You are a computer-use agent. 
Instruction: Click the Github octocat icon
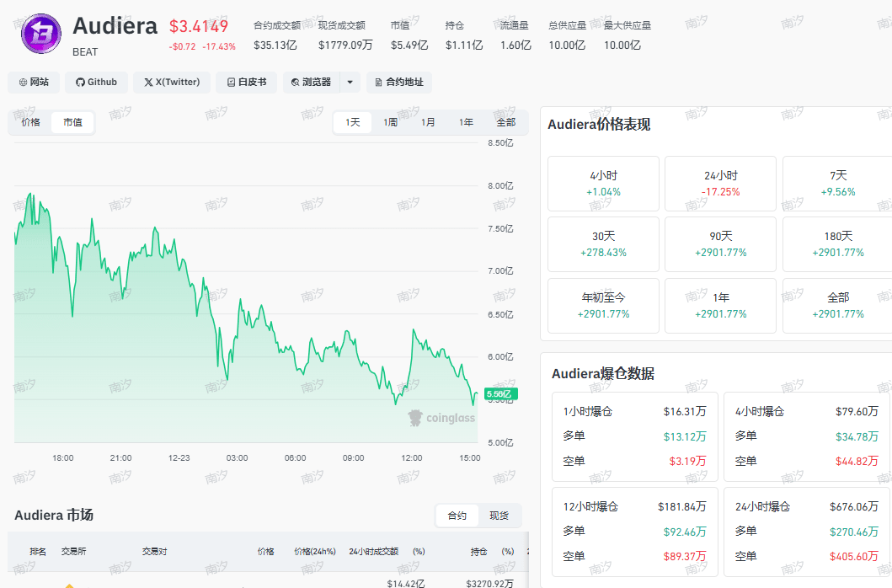pyautogui.click(x=80, y=83)
